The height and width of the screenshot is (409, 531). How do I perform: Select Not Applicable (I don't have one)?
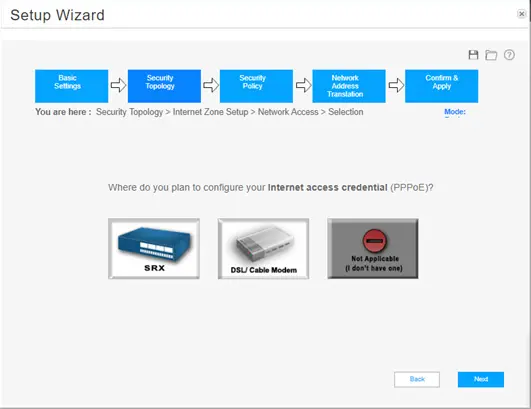tap(373, 249)
